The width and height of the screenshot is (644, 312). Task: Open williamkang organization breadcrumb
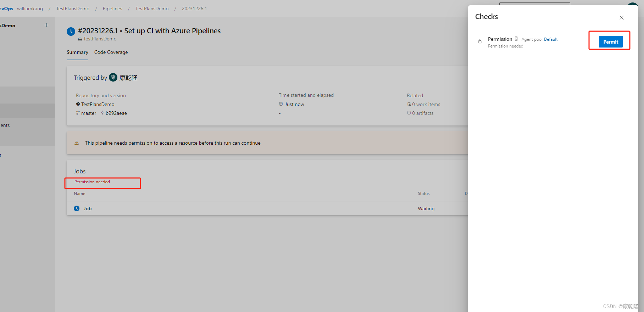click(x=30, y=9)
